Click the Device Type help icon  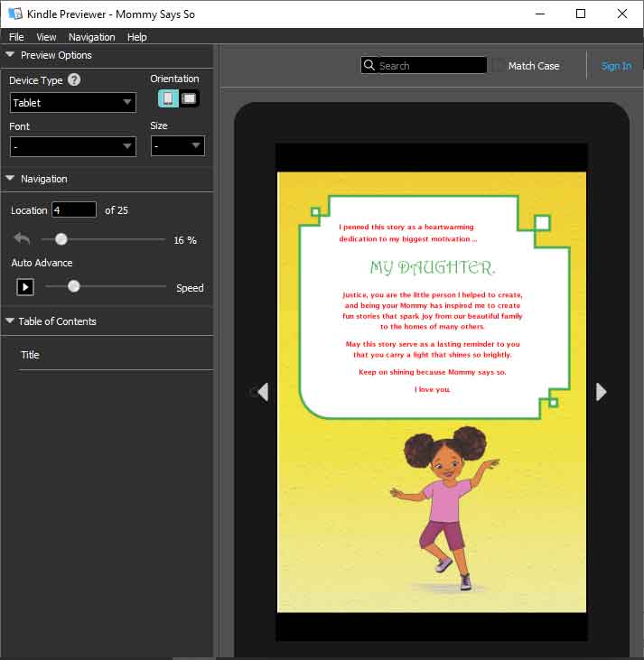point(74,79)
